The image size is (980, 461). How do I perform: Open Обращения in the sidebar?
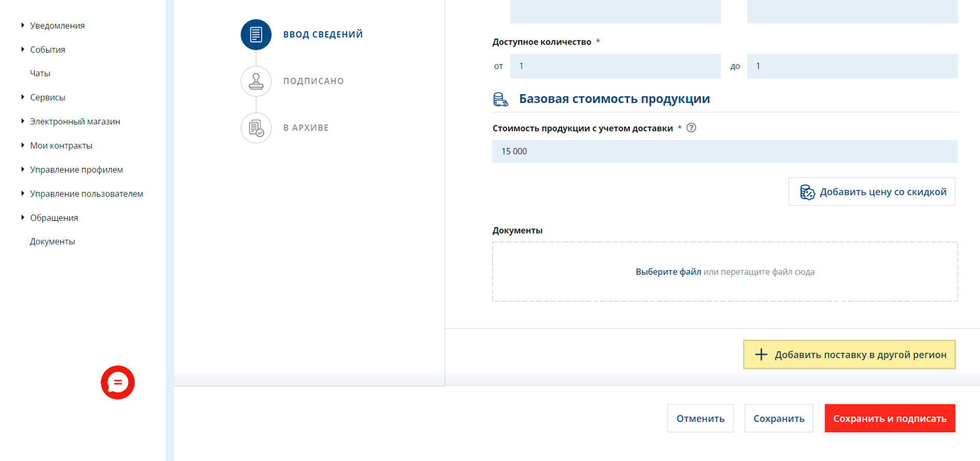click(54, 218)
